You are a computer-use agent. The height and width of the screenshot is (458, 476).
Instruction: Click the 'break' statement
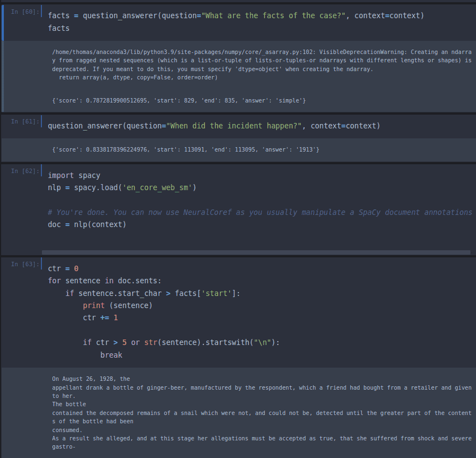point(111,355)
